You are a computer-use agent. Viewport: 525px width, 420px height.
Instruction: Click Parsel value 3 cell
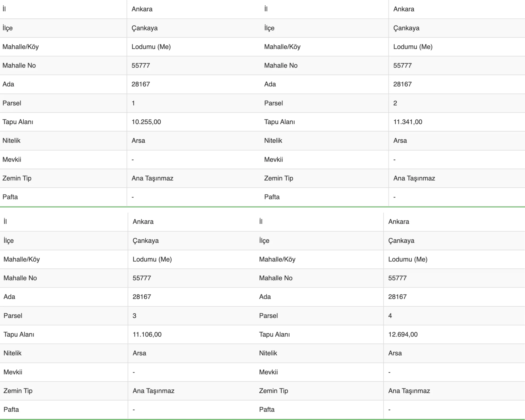coord(192,316)
